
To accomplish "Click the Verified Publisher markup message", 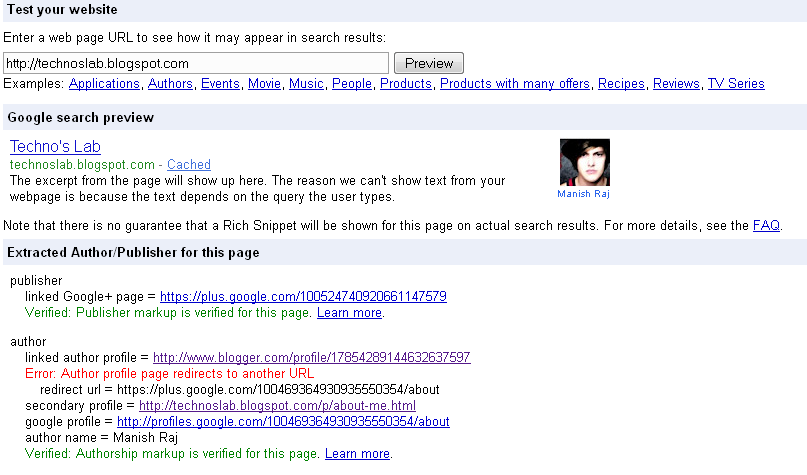I will coord(168,313).
